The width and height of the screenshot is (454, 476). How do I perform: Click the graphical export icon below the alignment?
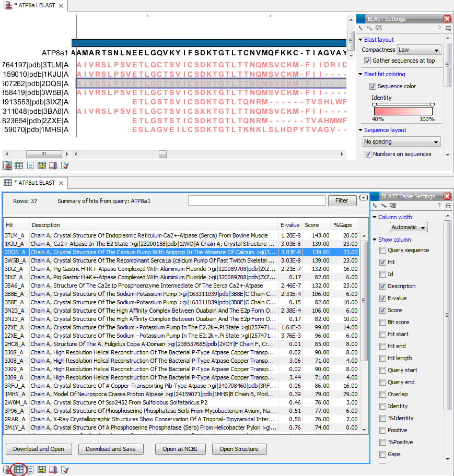click(x=42, y=165)
